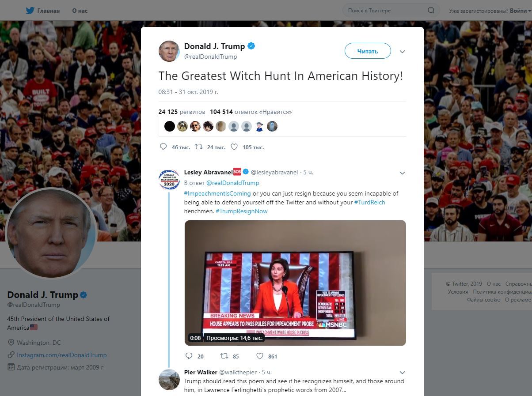Expand options chevron on Pier Walker's tweet

pyautogui.click(x=402, y=373)
